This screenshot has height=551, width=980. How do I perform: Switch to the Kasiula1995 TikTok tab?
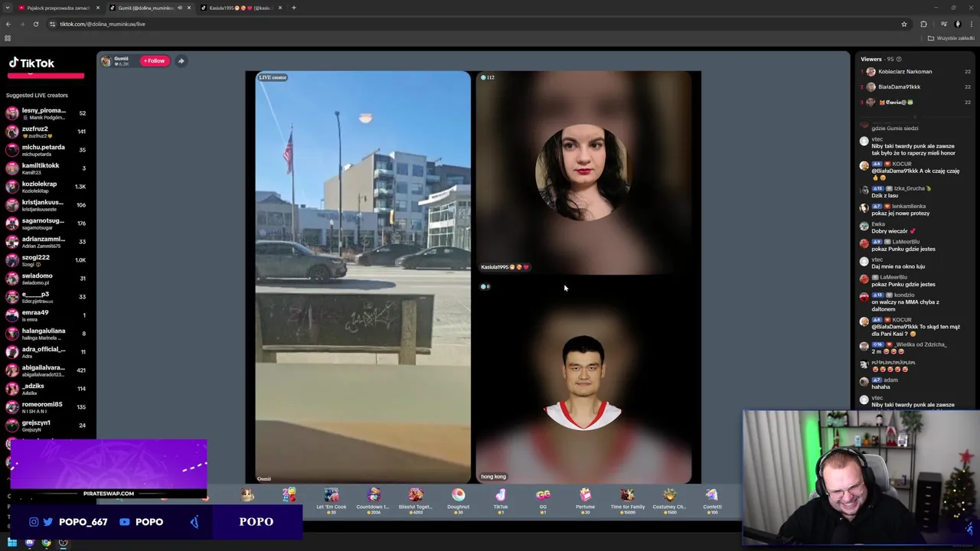(240, 8)
